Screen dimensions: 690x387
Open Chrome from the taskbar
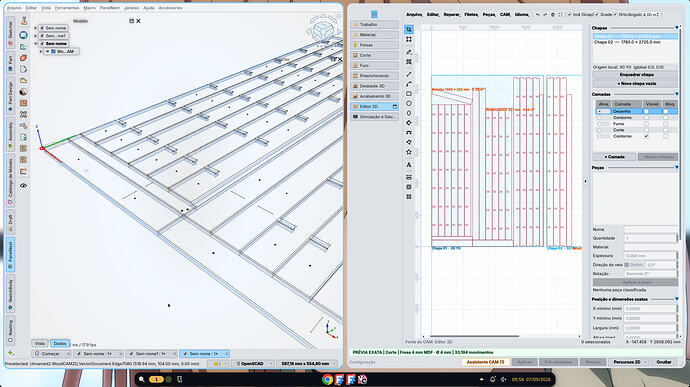click(327, 379)
